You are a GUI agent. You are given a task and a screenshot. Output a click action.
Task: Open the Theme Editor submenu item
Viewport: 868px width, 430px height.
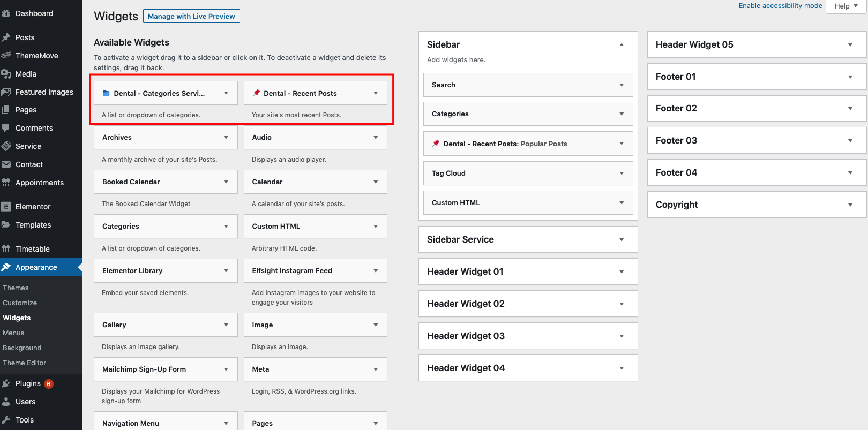(x=25, y=363)
